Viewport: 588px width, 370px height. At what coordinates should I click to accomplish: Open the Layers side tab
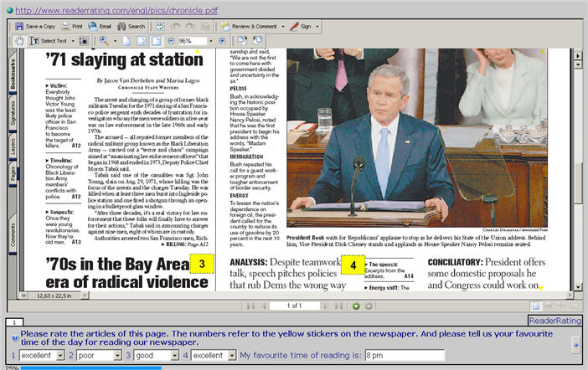13,146
